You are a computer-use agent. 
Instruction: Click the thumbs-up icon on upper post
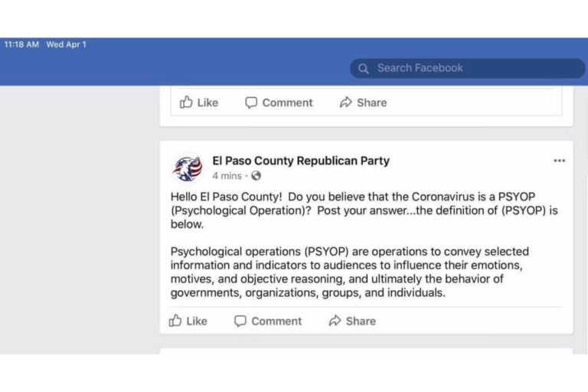tap(186, 102)
